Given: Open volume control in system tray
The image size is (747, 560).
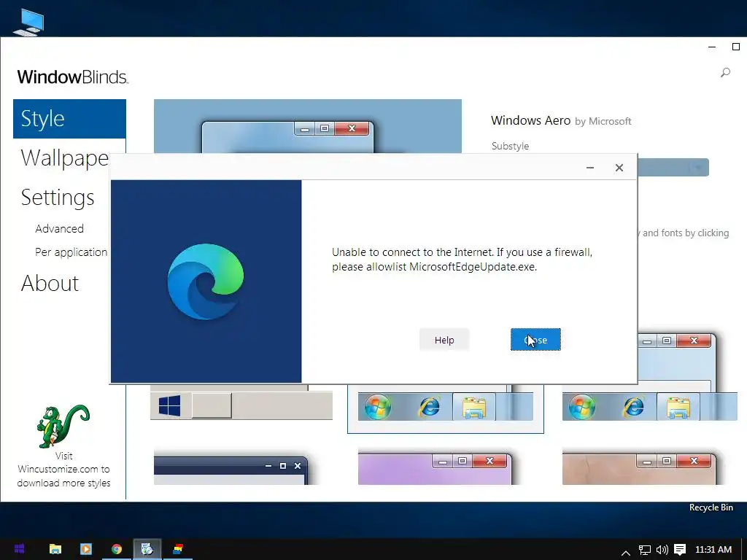Looking at the screenshot, I should 662,550.
